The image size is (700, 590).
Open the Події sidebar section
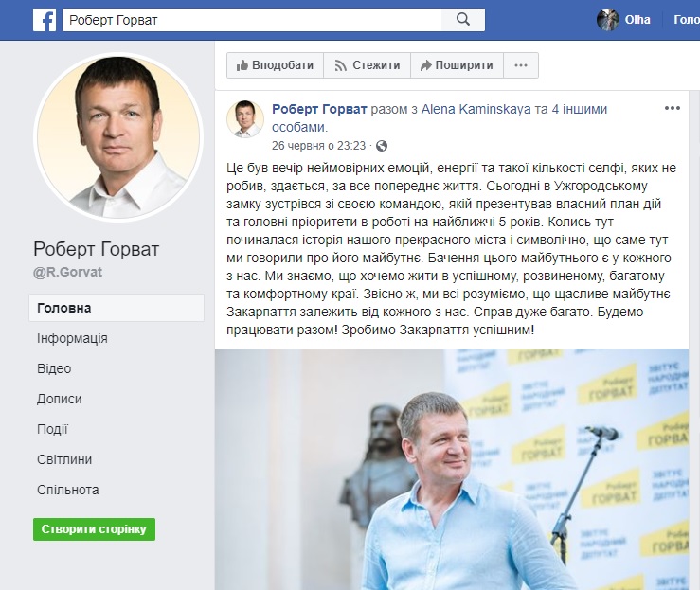(52, 429)
